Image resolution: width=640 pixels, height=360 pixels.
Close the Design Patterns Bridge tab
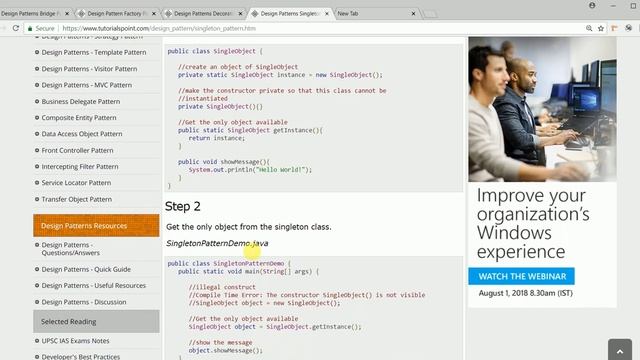coord(67,13)
